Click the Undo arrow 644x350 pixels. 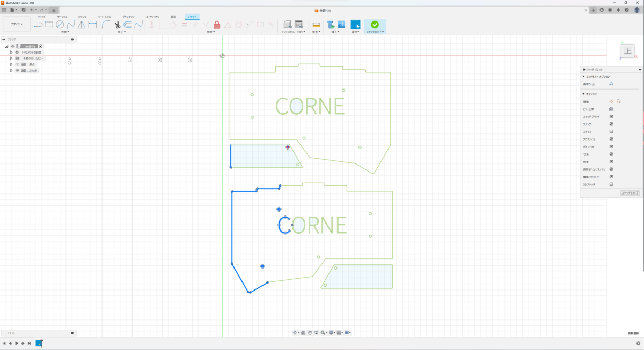[32, 10]
